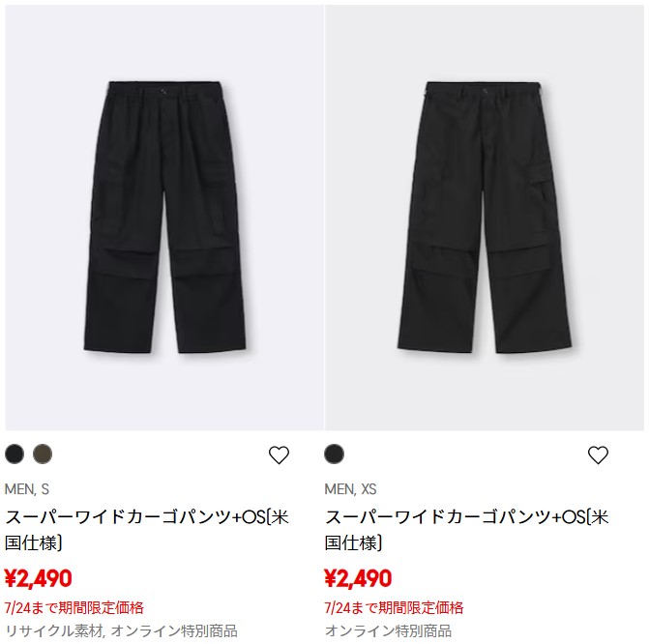Screen dimensions: 649x644
Task: Click the リサイクル素材 tag
Action: pos(54,631)
